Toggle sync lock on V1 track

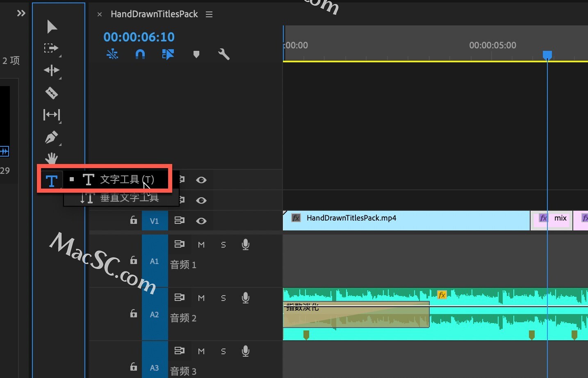(180, 221)
